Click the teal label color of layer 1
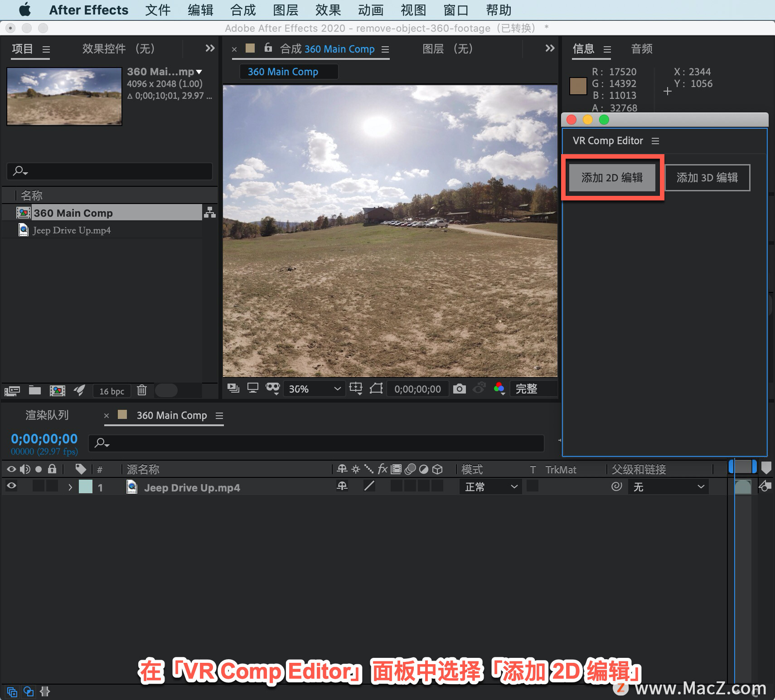This screenshot has height=700, width=775. [x=86, y=486]
